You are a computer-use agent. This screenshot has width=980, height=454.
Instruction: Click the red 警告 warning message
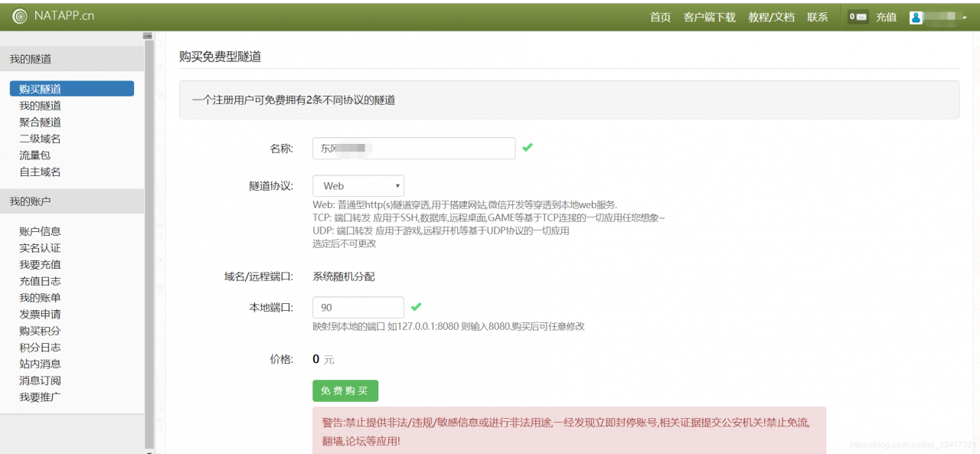point(570,430)
